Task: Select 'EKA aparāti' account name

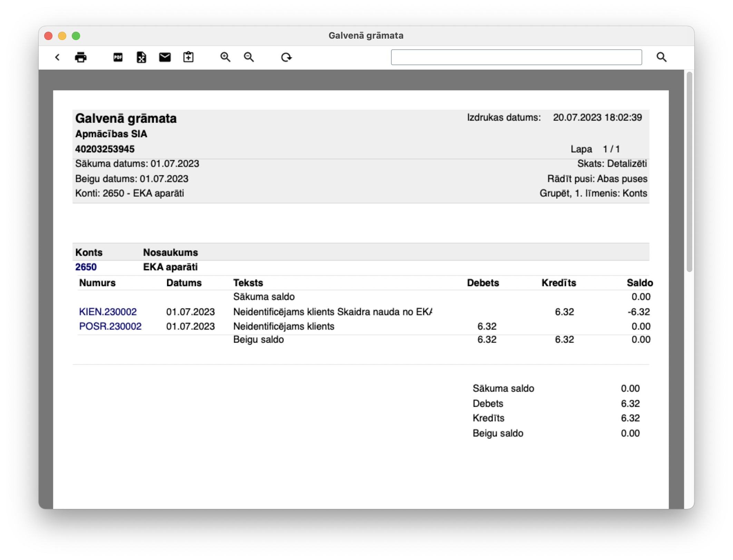Action: (170, 267)
